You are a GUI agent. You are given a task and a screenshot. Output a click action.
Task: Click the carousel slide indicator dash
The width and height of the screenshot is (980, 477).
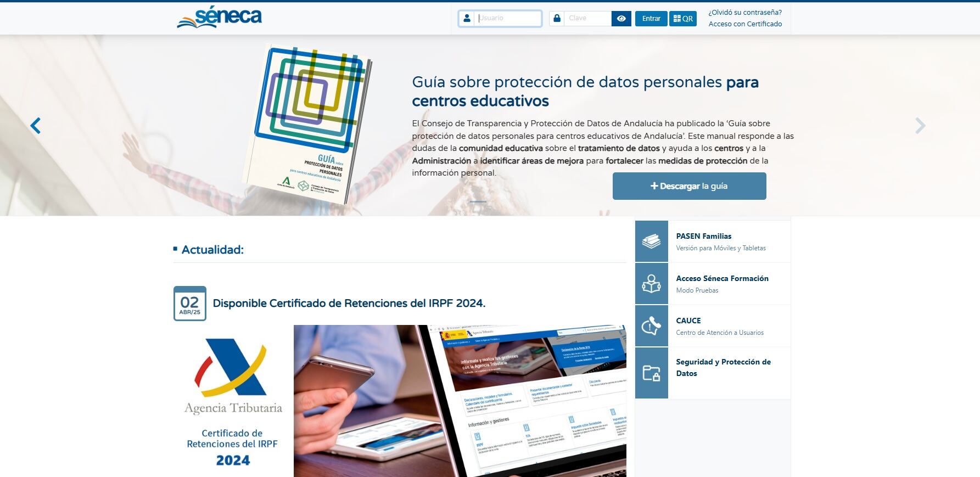coord(478,201)
